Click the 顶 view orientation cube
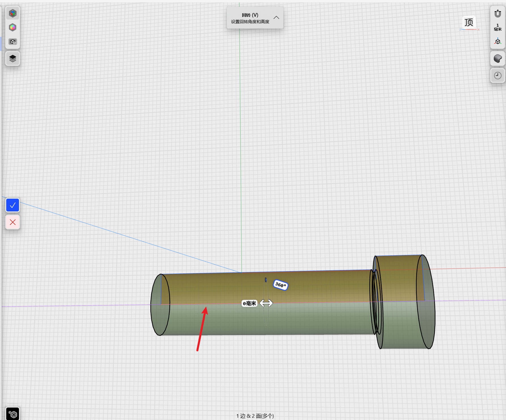 pos(469,22)
